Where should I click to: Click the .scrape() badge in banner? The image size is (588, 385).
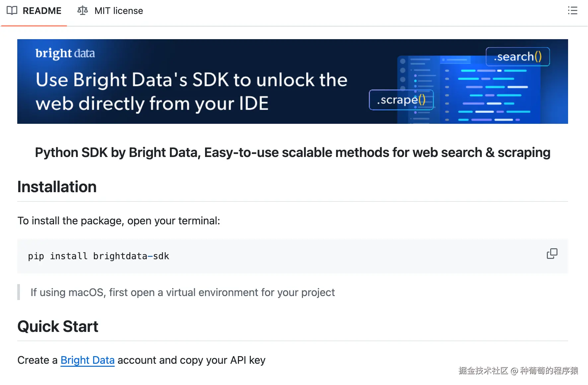point(401,100)
